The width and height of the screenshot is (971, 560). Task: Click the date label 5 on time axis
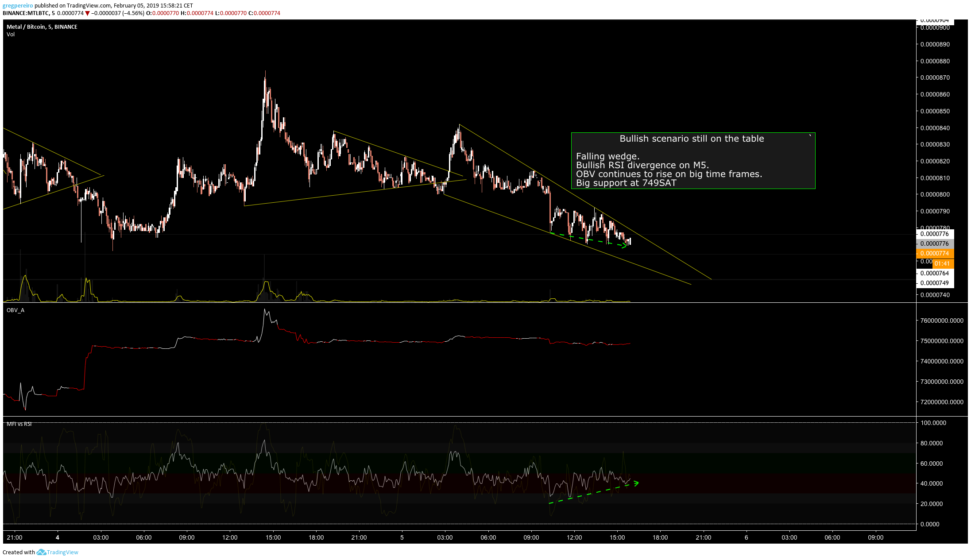[x=402, y=538]
